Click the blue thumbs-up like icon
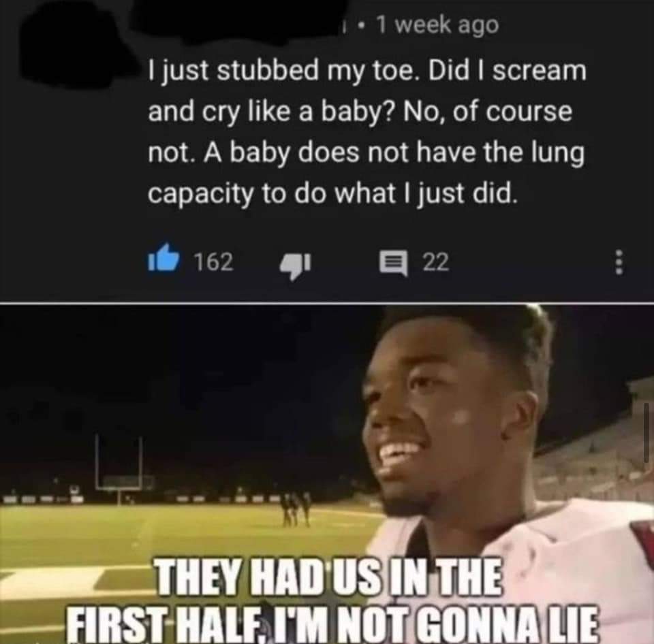 pyautogui.click(x=164, y=257)
